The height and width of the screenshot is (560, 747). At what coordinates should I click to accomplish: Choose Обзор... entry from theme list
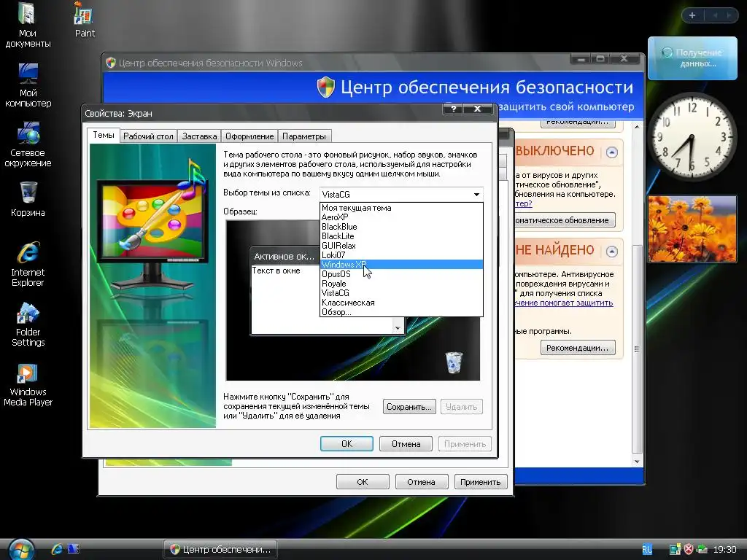[x=401, y=312]
